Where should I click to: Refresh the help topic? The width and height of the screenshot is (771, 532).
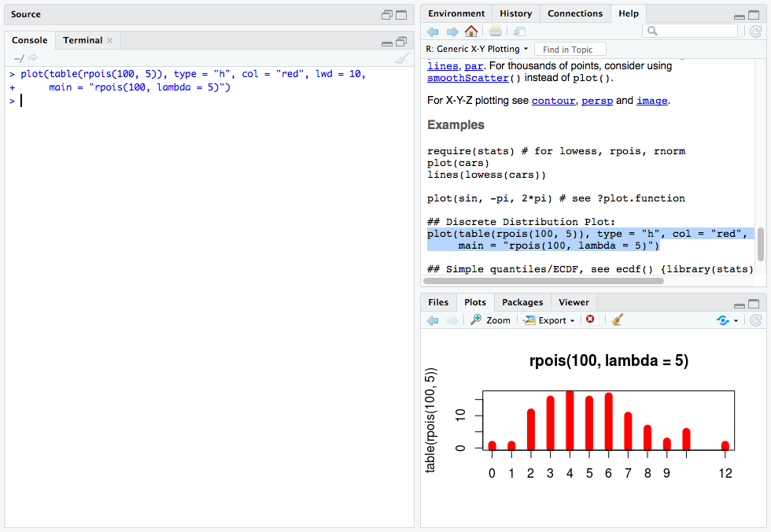tap(755, 31)
